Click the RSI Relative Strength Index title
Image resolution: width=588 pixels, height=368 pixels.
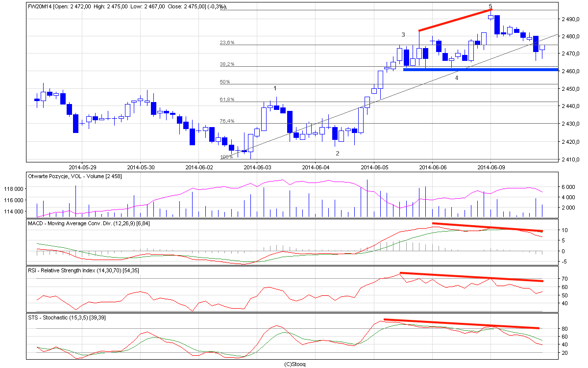(84, 270)
